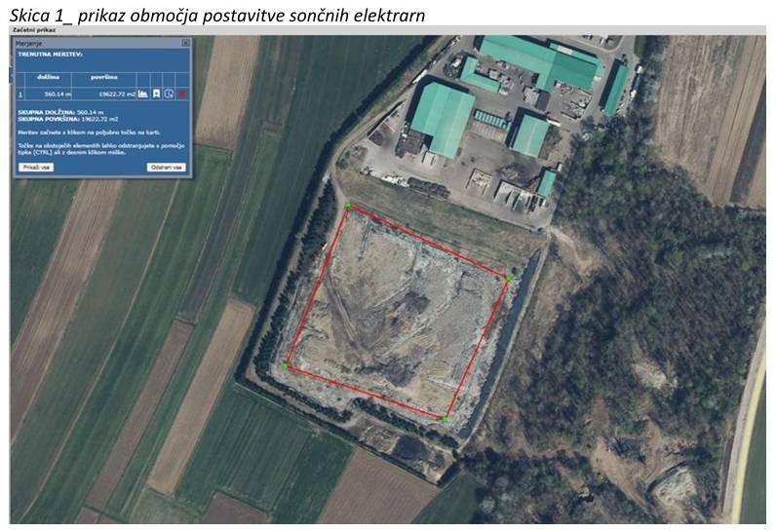
Task: Click the 19622.72 m2 area value in the row
Action: [x=117, y=94]
